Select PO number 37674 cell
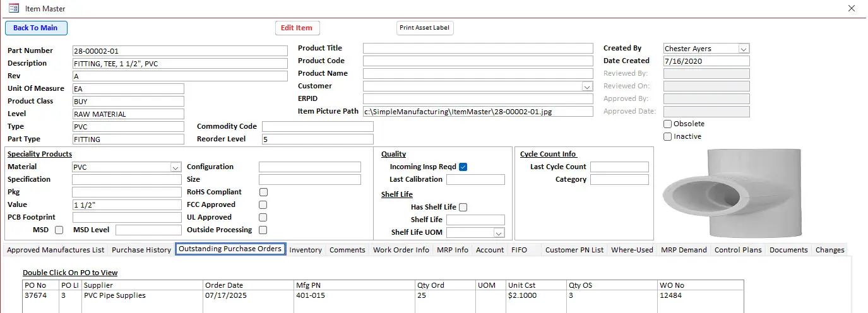Viewport: 868px width, 313px height. [40, 296]
